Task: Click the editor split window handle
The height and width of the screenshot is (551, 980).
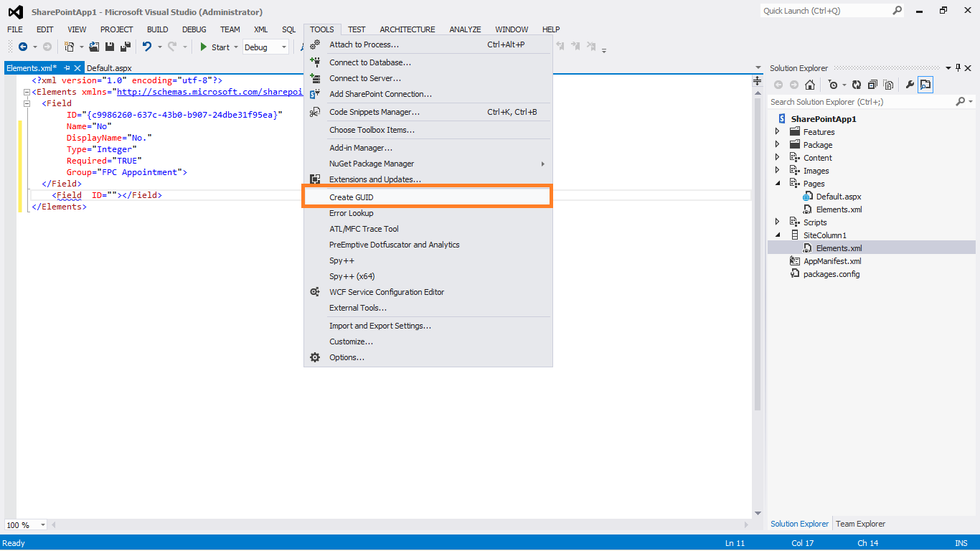Action: 757,81
